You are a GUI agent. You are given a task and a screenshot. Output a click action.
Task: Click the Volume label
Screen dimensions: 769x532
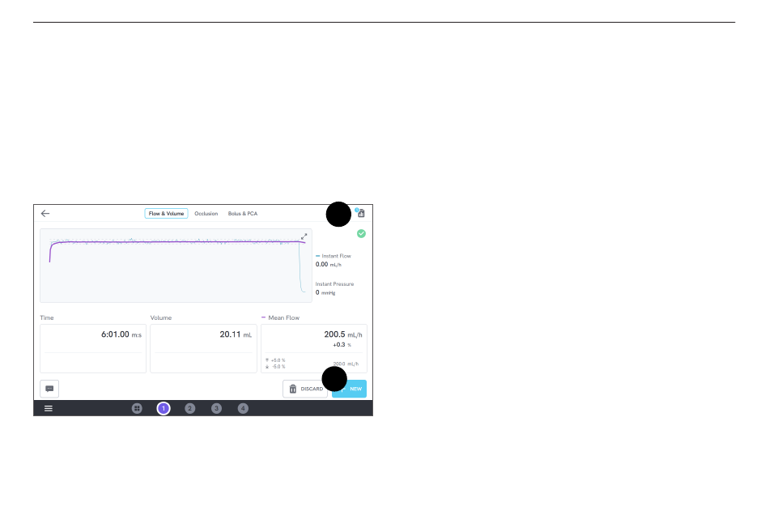pyautogui.click(x=161, y=318)
